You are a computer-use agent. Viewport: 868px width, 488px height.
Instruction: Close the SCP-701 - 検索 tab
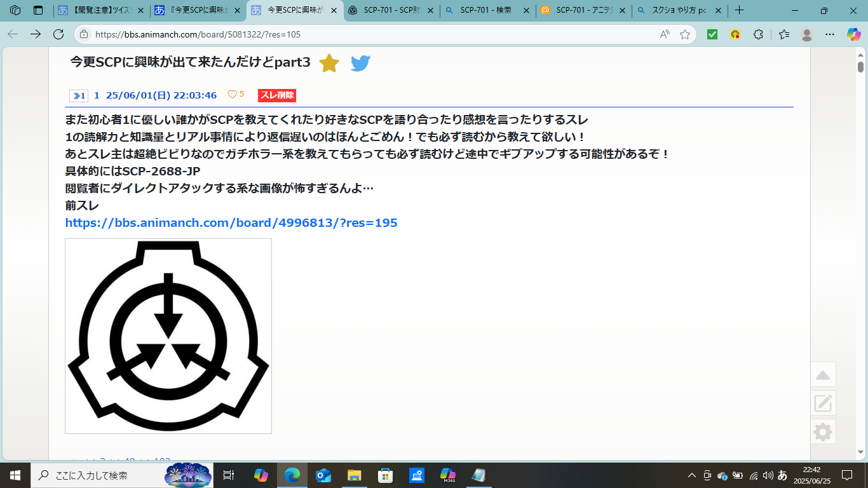[526, 10]
